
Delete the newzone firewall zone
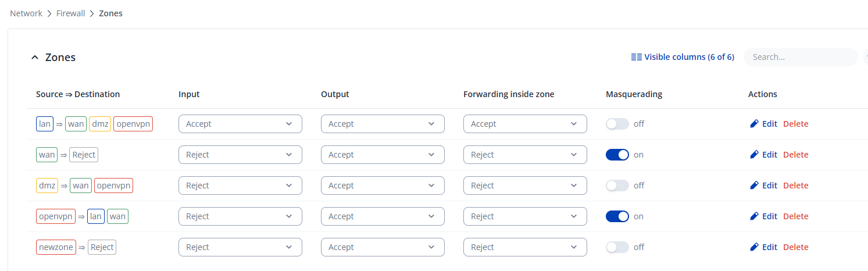(795, 247)
